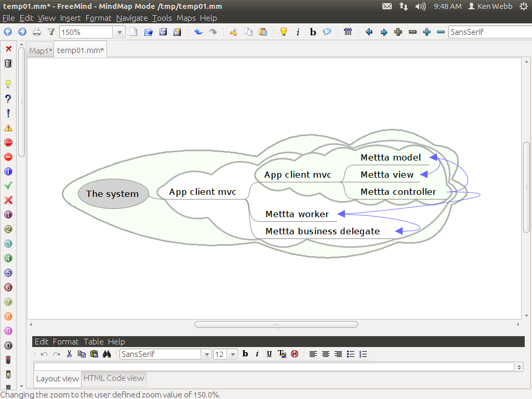The width and height of the screenshot is (532, 399).
Task: Toggle bold in the note editor toolbar
Action: 245,354
